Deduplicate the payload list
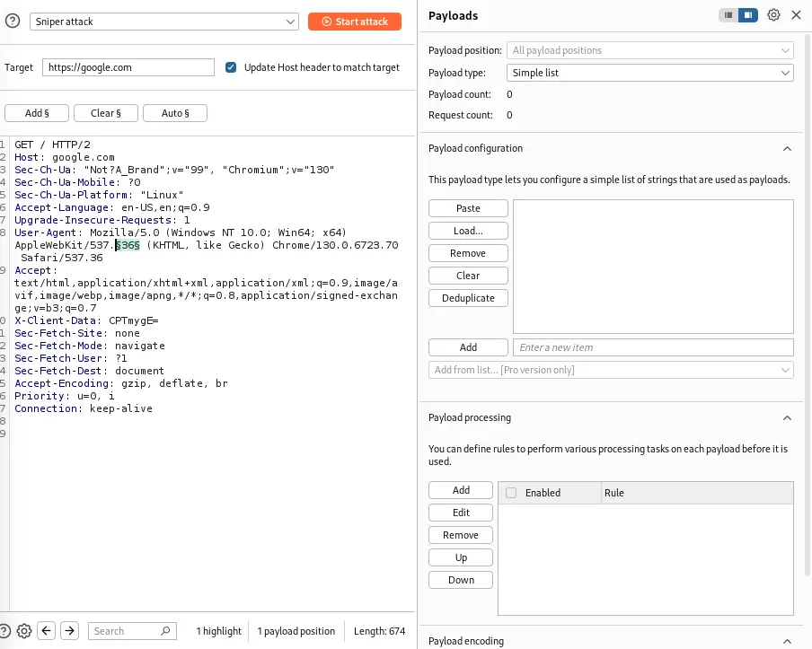 point(468,298)
